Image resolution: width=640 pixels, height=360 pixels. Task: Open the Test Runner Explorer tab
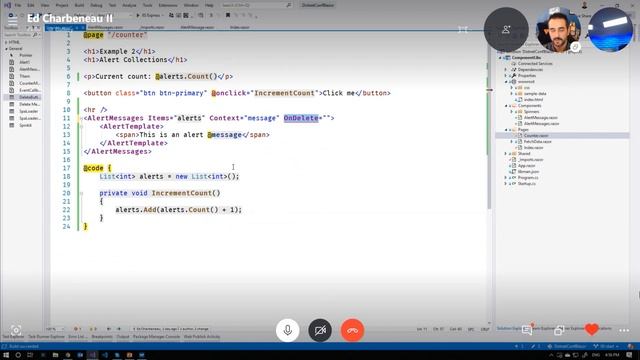[x=46, y=337]
